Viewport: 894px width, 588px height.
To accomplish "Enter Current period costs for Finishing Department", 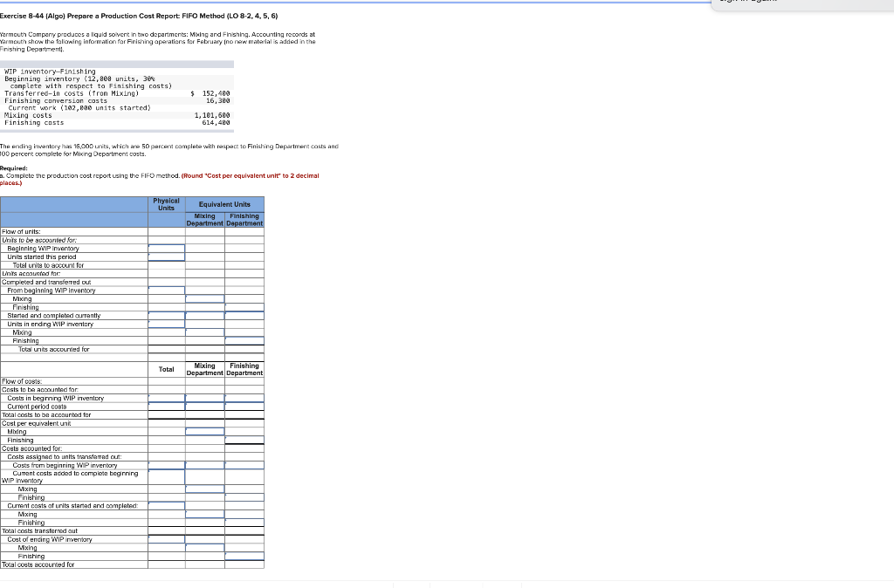I will pyautogui.click(x=246, y=407).
